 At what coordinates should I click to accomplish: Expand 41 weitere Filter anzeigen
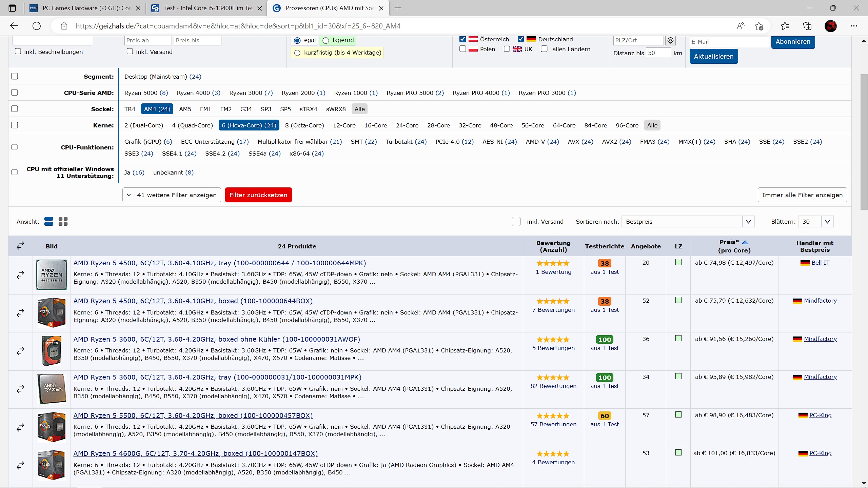[172, 195]
